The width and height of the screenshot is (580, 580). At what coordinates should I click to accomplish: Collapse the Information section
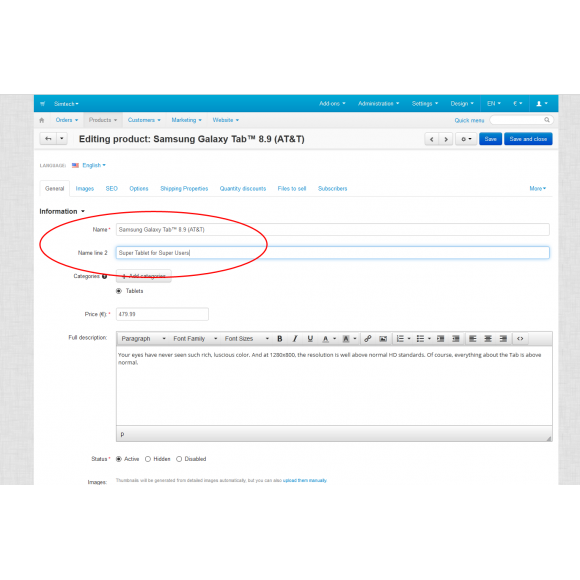pos(62,211)
